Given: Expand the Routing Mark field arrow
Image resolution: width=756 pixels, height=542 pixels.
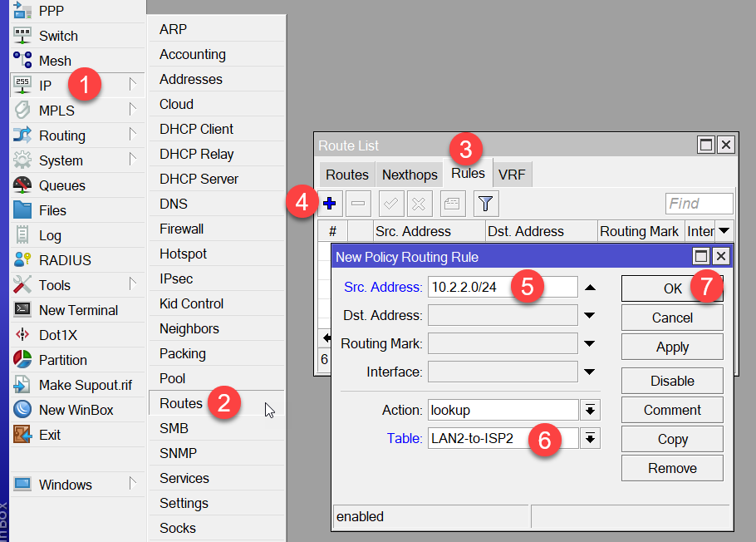Looking at the screenshot, I should point(590,344).
